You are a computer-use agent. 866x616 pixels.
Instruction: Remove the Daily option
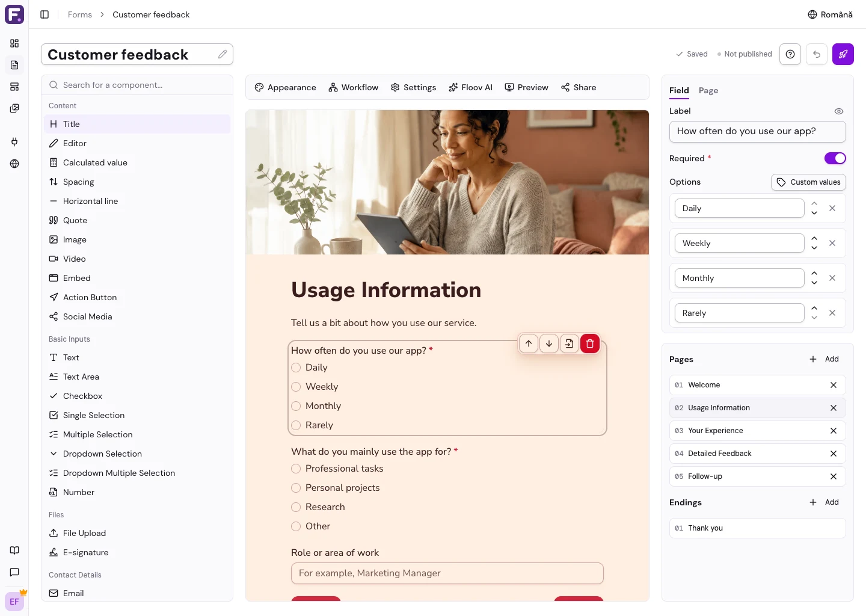pyautogui.click(x=832, y=208)
